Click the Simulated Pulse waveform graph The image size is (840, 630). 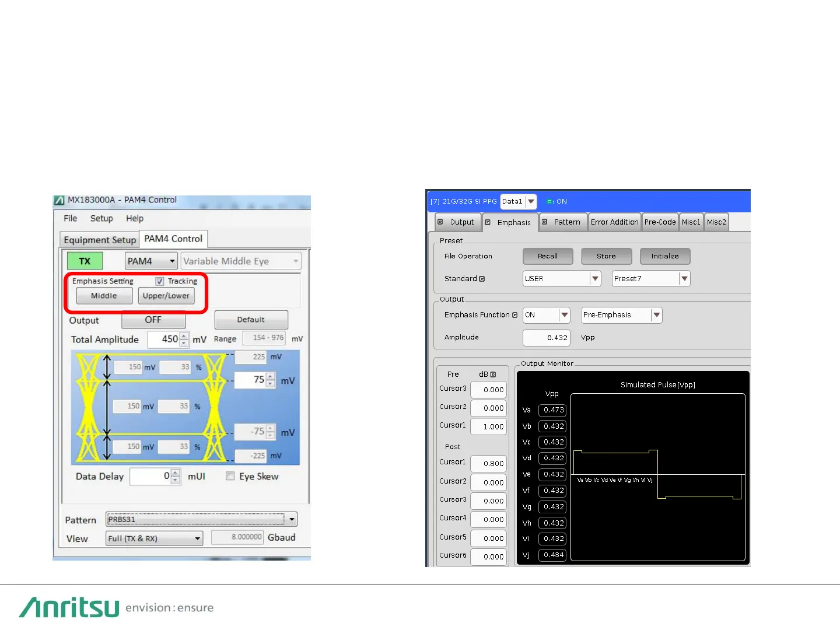pyautogui.click(x=658, y=477)
